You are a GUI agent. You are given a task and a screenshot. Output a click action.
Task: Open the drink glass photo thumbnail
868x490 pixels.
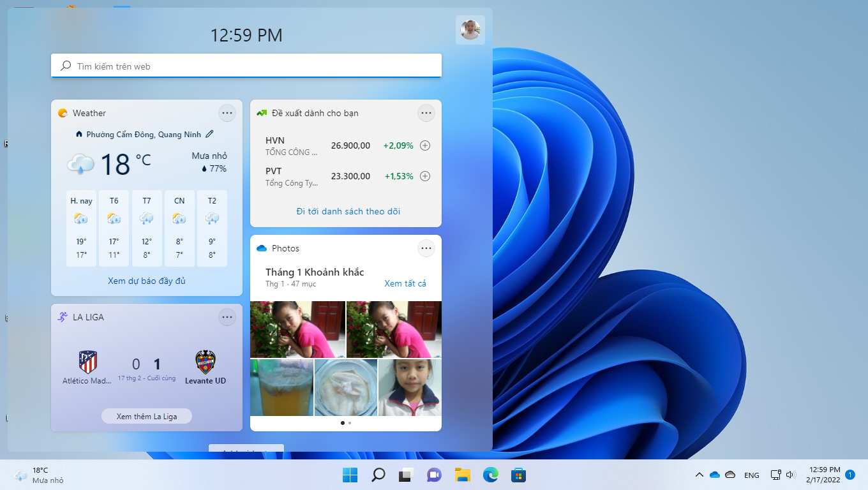point(281,387)
